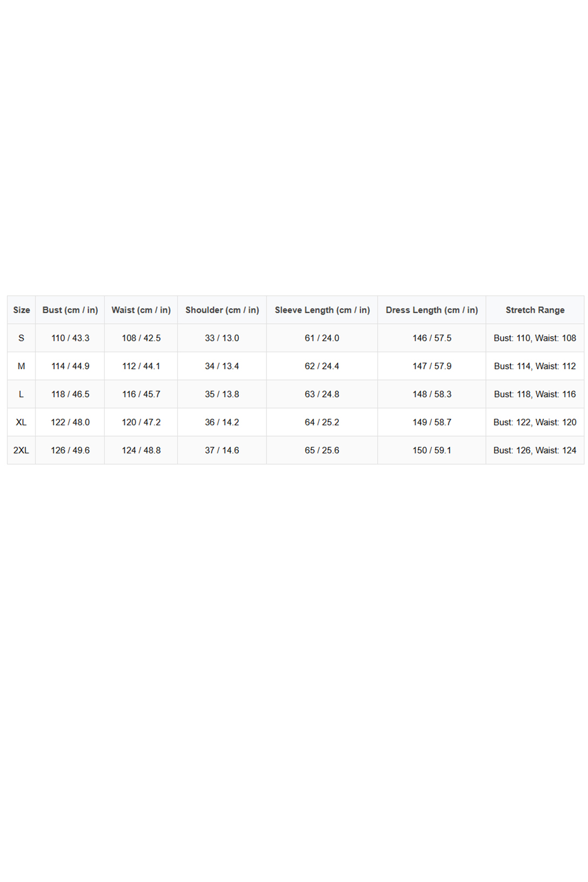
Task: Select the 112 / 44.1 waist cell
Action: click(141, 366)
